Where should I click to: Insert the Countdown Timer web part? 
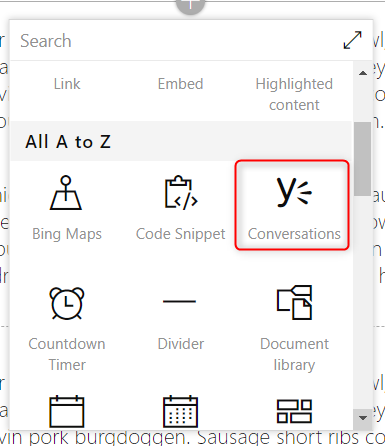[67, 328]
